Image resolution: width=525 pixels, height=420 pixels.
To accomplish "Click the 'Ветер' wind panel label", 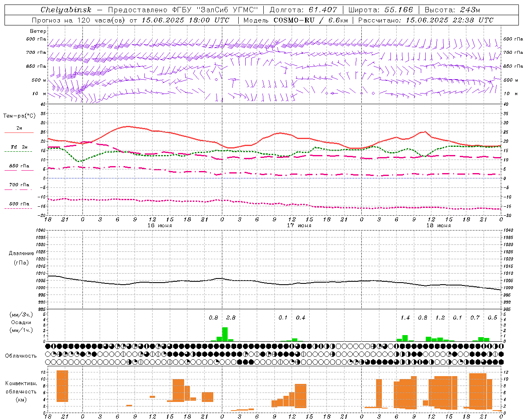I will (x=38, y=31).
